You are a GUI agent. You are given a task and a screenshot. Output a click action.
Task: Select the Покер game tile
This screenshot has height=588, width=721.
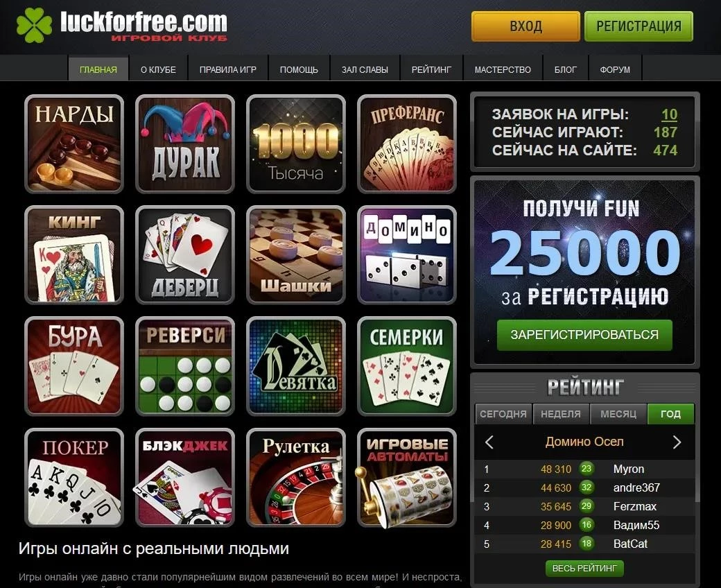(74, 478)
